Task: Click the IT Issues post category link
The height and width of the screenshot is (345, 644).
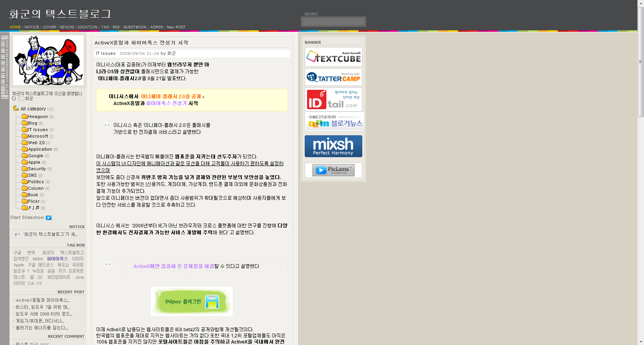Action: [x=106, y=53]
